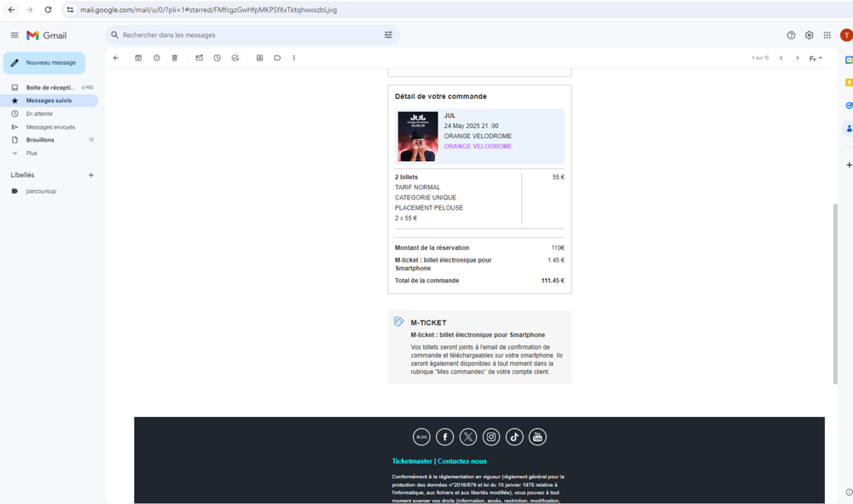Open the Ticketmaster X icon
Viewport: 853px width, 504px height.
(467, 437)
